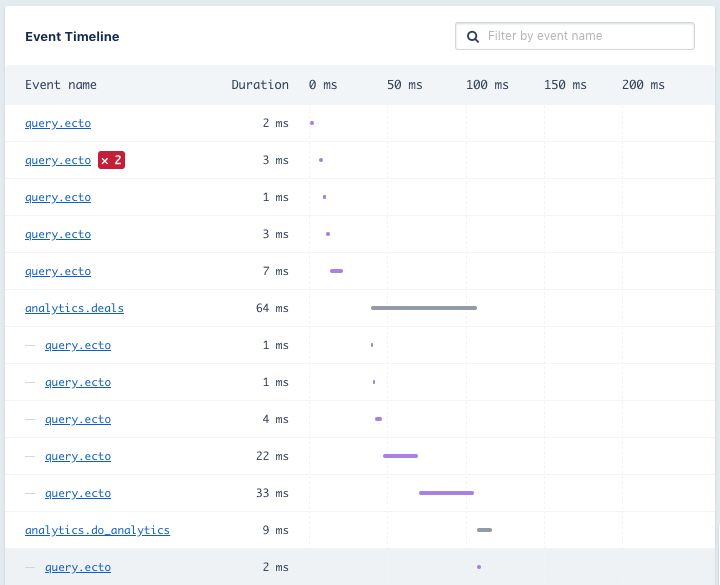Screen dimensions: 720x585
Task: Open nested query.ecto link with 22 ms
Action: (78, 456)
